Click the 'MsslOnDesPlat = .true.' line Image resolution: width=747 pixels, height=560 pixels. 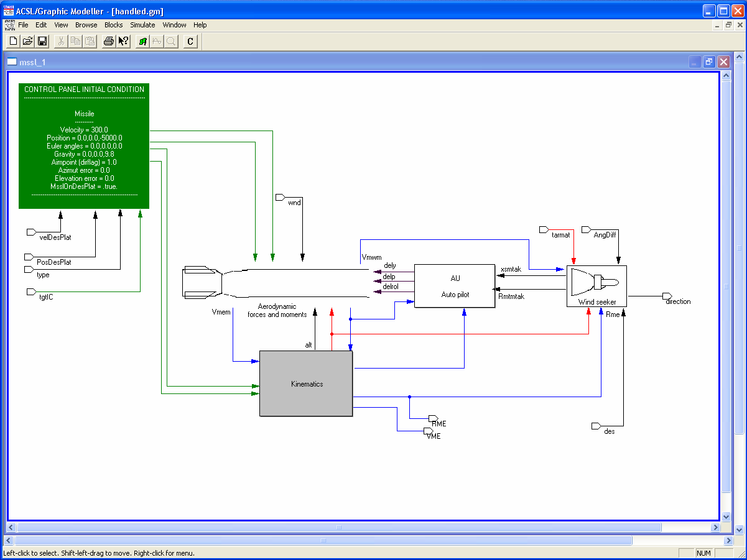click(x=84, y=186)
